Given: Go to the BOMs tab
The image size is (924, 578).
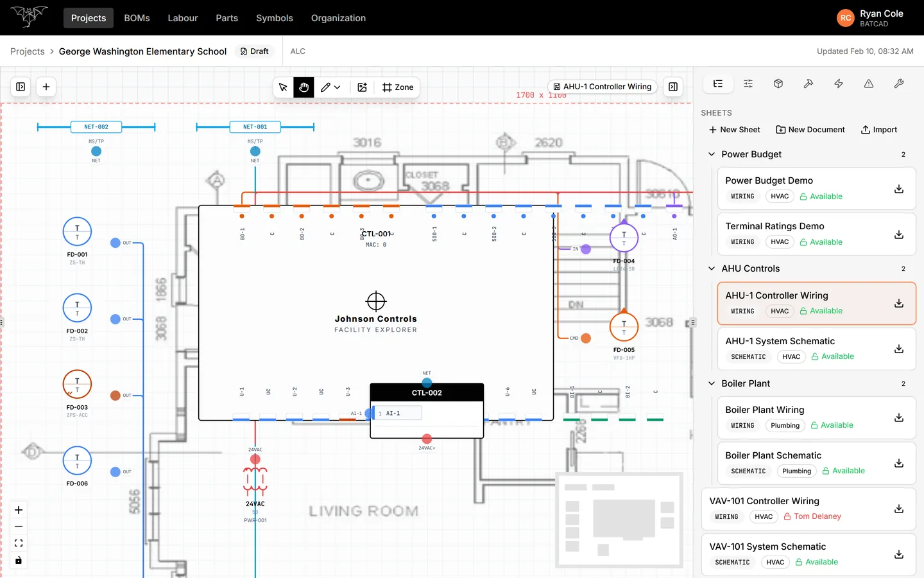Looking at the screenshot, I should (x=137, y=18).
